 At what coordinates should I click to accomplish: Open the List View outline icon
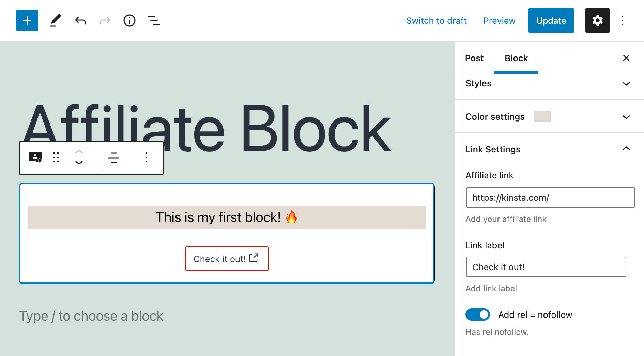pos(154,20)
